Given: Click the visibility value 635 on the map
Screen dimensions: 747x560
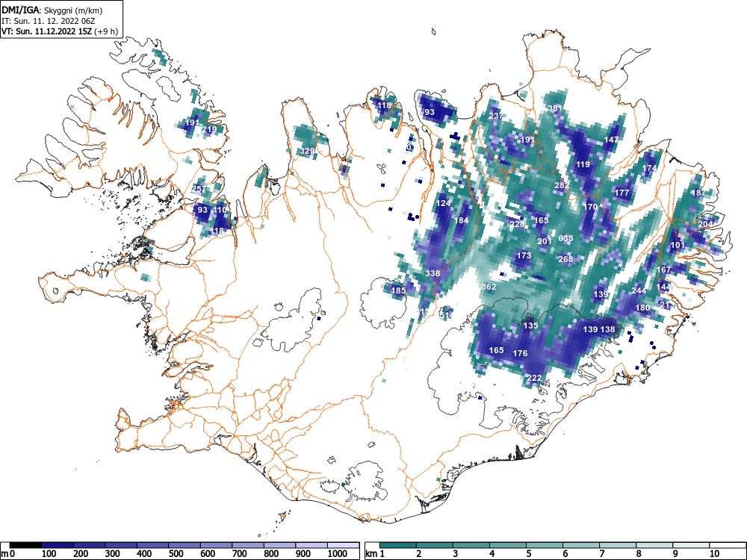Looking at the screenshot, I should coord(565,239).
